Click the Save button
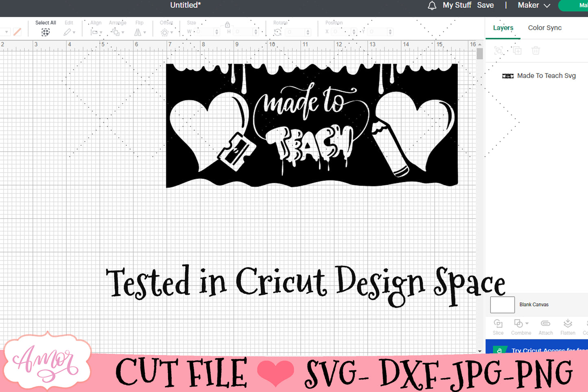 point(485,5)
